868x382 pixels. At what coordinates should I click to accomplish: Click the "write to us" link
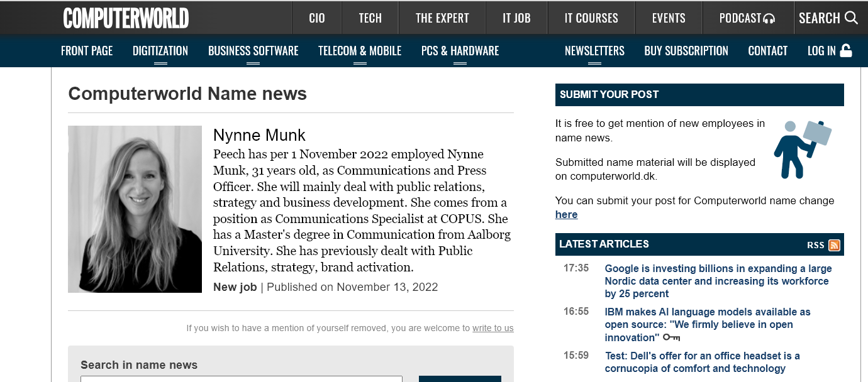[492, 328]
